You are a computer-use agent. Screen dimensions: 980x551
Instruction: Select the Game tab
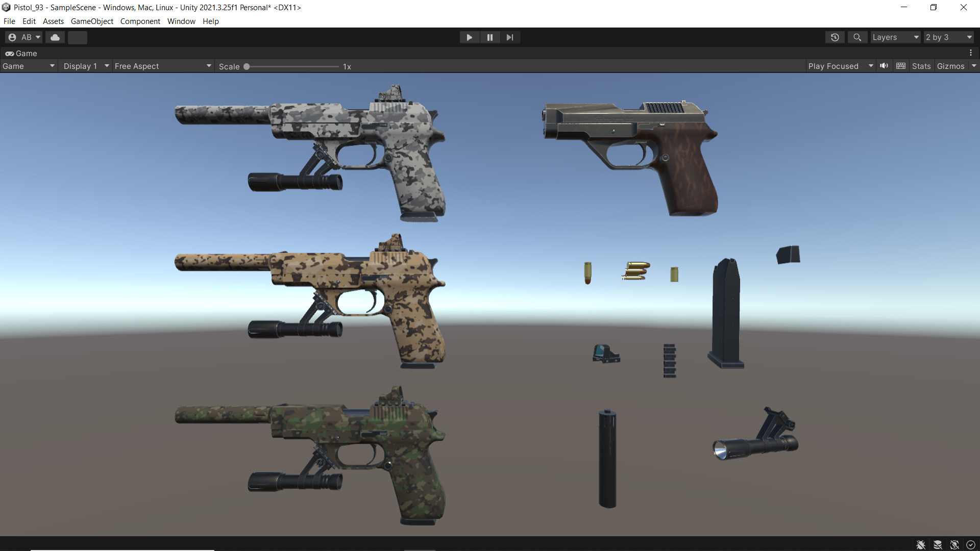21,53
